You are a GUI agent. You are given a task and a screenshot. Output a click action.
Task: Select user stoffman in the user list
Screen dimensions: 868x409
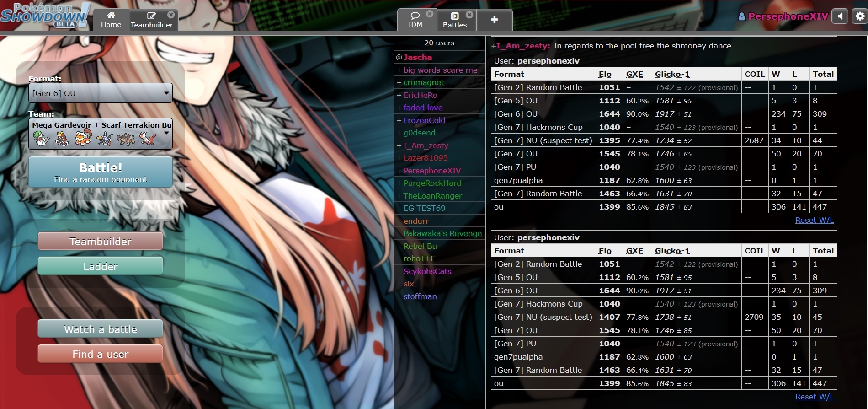click(x=440, y=296)
